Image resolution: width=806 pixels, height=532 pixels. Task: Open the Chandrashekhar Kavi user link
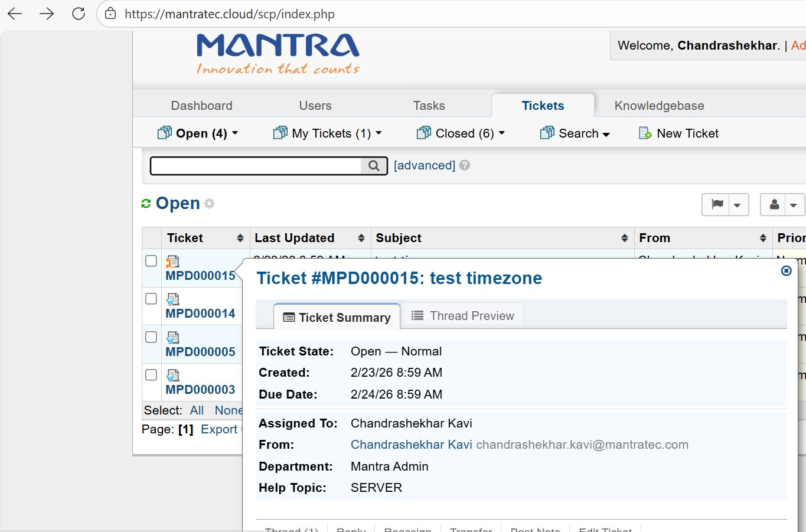(411, 445)
